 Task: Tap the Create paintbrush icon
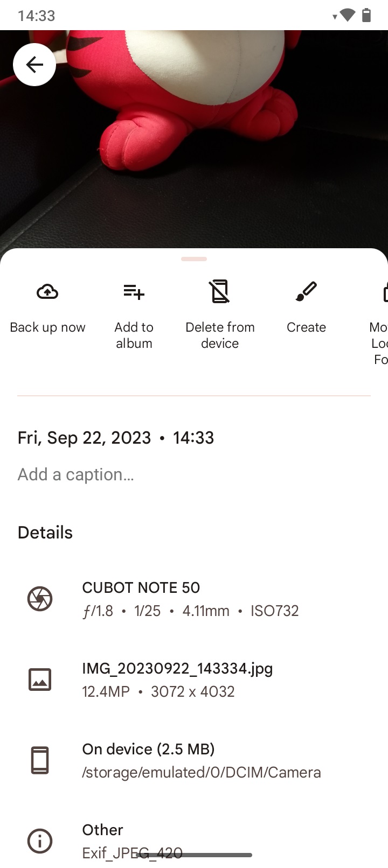tap(306, 291)
